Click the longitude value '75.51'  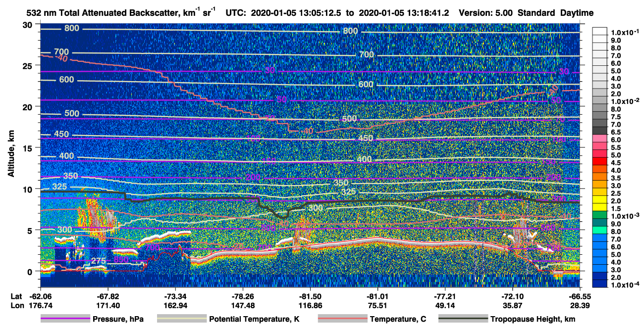(377, 305)
